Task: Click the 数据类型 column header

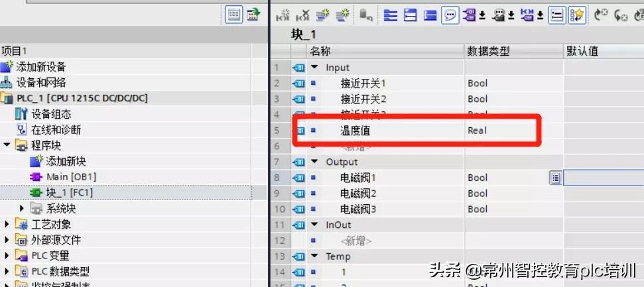Action: [x=488, y=51]
